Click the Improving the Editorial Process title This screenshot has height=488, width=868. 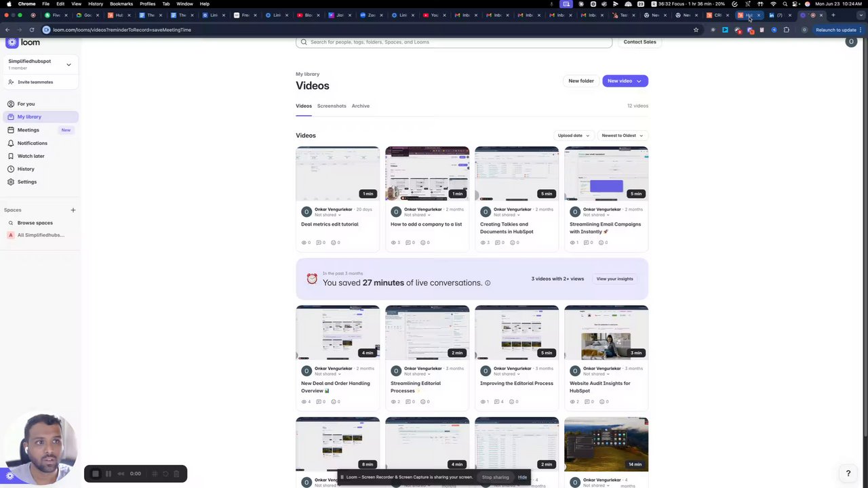(517, 384)
